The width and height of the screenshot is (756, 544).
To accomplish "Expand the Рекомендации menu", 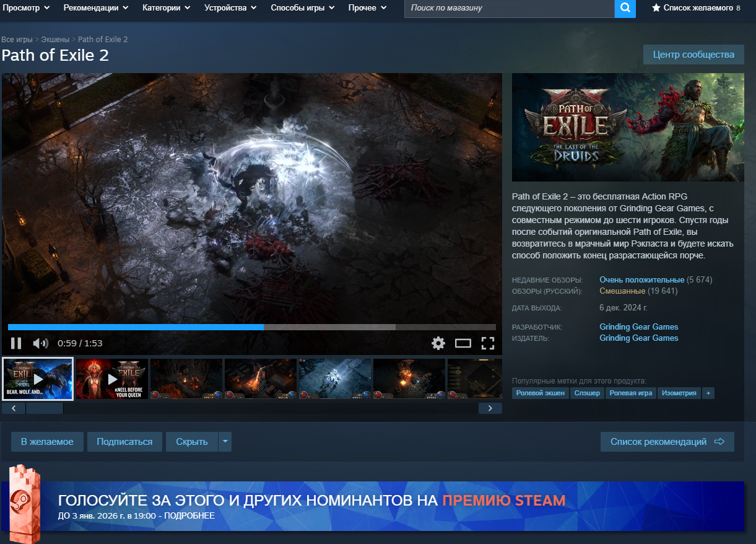I will click(96, 8).
